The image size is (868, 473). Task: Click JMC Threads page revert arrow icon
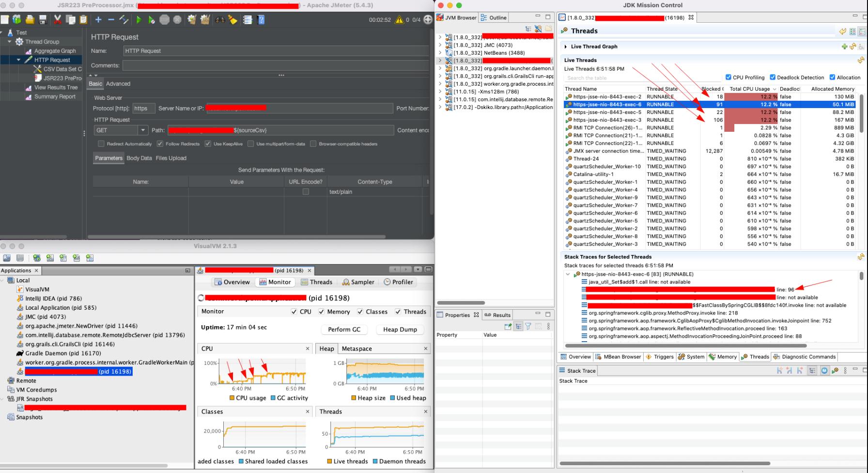[843, 31]
